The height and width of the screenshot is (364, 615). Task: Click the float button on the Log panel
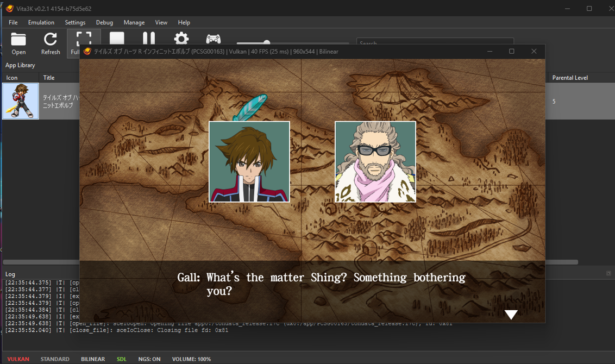(x=608, y=273)
